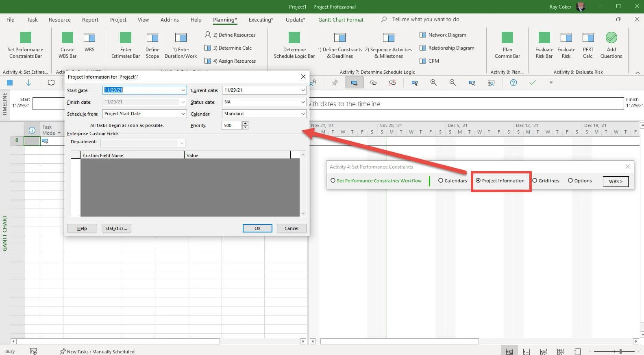Viewport: 644px width, 355px height.
Task: Click the link tasks chain icon
Action: coord(373,83)
